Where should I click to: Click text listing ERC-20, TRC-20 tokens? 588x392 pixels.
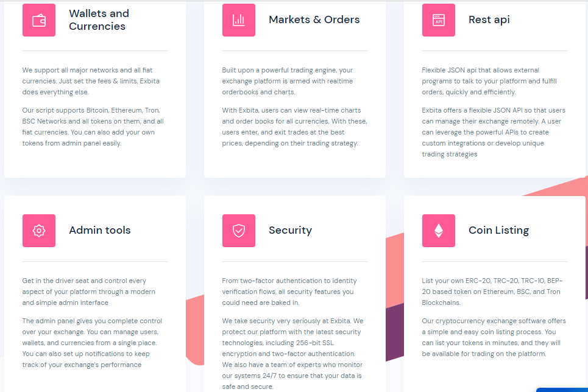pos(492,292)
